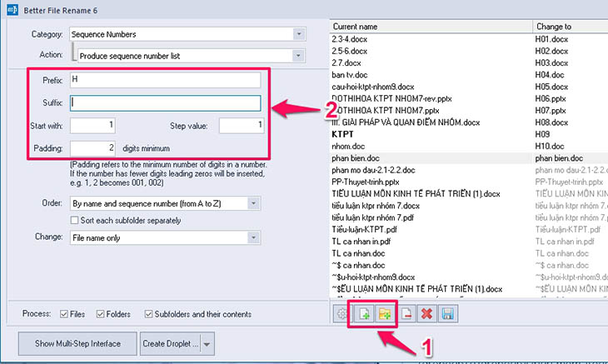
Task: Select the KTPT folder row
Action: 342,134
